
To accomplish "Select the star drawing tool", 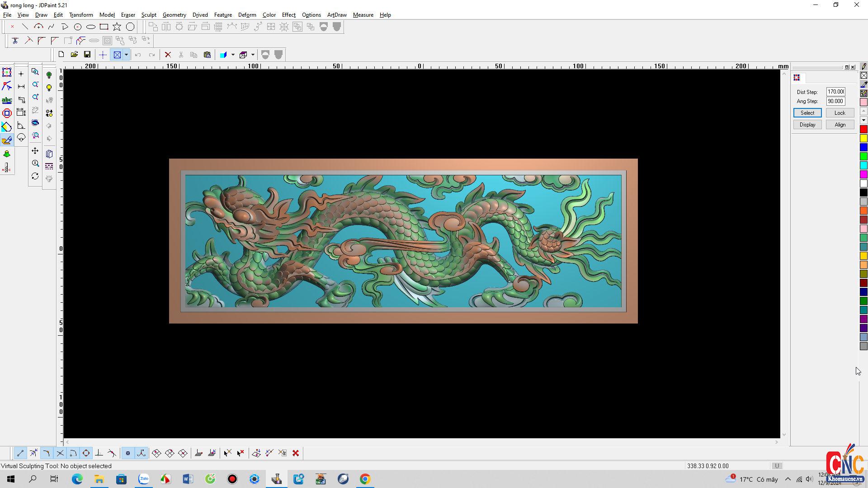I will [117, 27].
